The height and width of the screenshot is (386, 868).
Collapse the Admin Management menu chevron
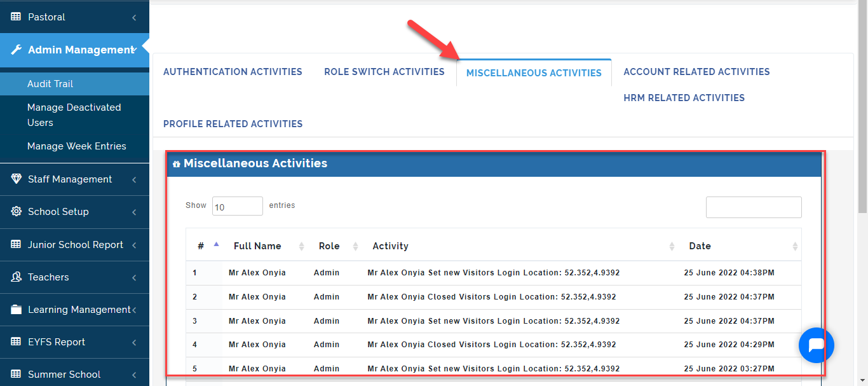(x=134, y=50)
